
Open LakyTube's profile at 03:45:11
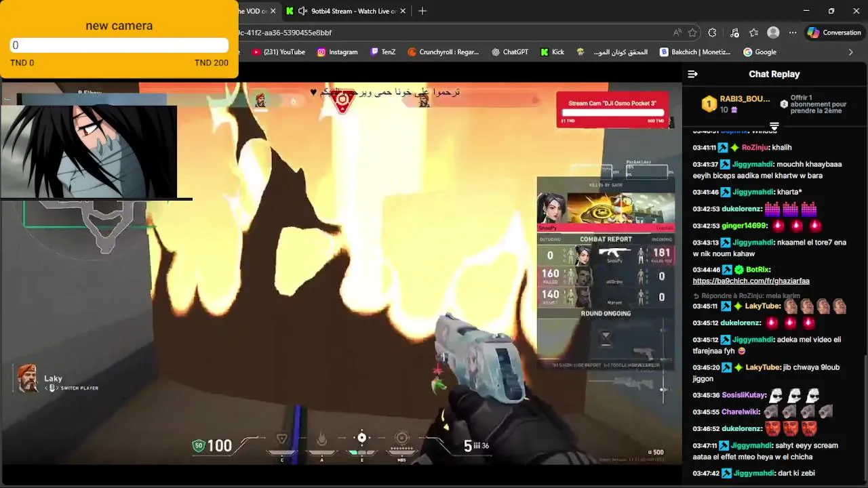point(762,306)
